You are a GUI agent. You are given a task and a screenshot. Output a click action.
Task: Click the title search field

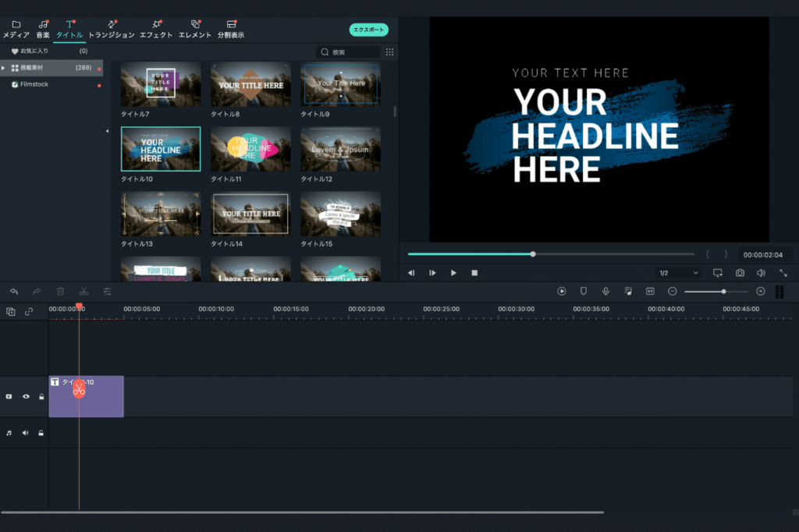coord(349,52)
